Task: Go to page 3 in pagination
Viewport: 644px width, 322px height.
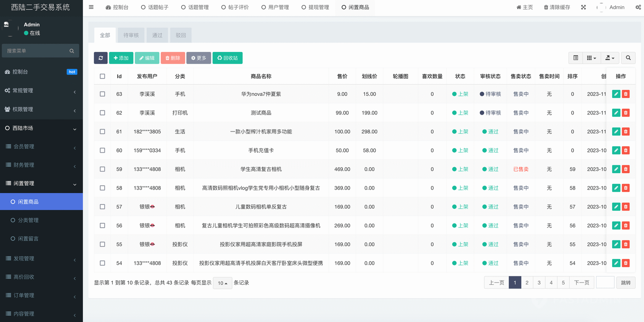Action: point(539,283)
